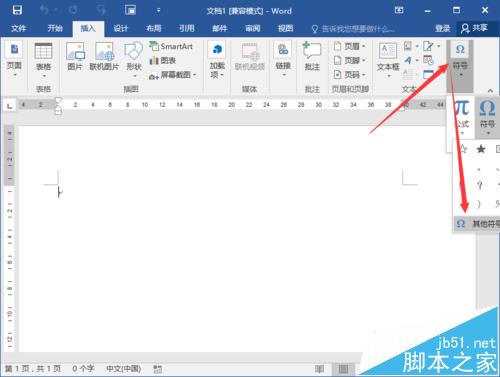Open Customize Quick Access Toolbar dropdown
Image resolution: width=500 pixels, height=377 pixels.
[x=159, y=10]
